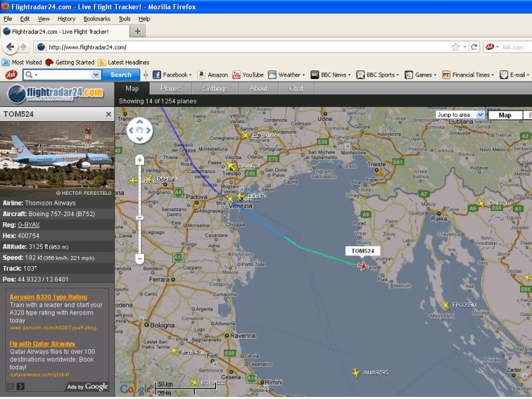
Task: Click the www.aerosim.com/A320TypeRating link
Action: tap(53, 328)
